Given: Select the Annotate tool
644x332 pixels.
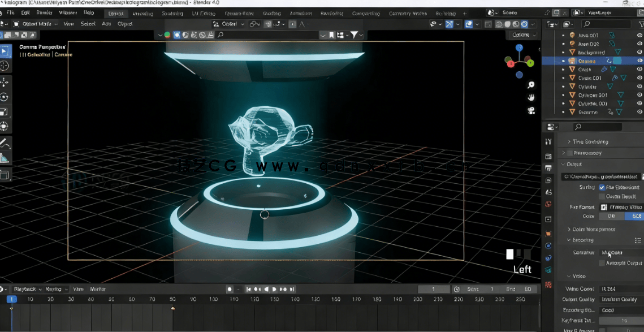Looking at the screenshot, I should tap(7, 144).
